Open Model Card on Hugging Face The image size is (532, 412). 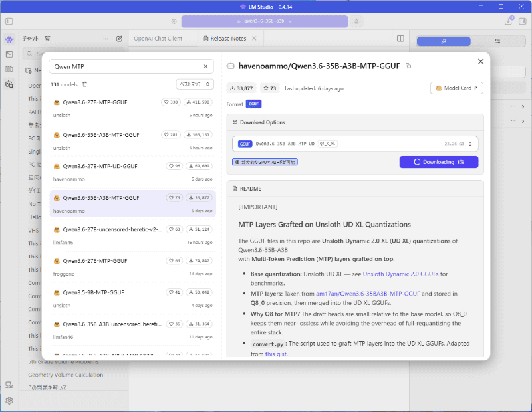point(457,88)
